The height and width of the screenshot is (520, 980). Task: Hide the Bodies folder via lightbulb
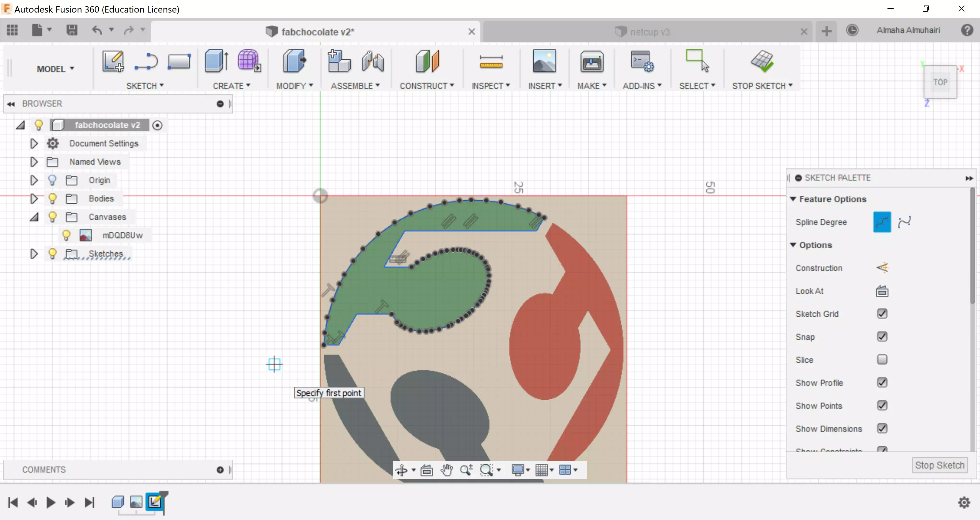tap(52, 198)
